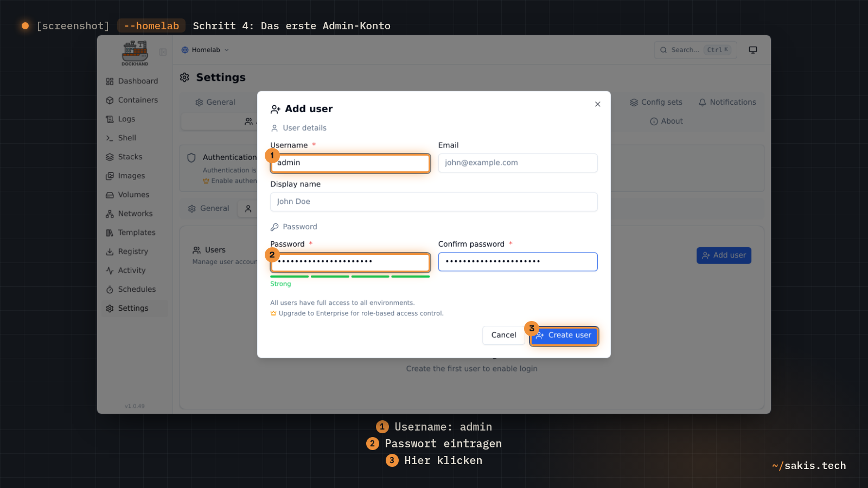Click the Settings gear icon in page title
This screenshot has height=488, width=868.
tap(184, 78)
